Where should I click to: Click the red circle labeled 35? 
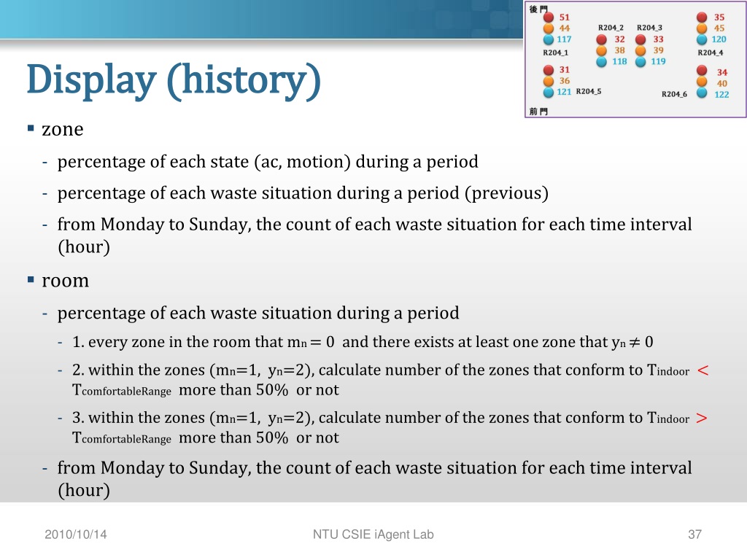pos(702,17)
